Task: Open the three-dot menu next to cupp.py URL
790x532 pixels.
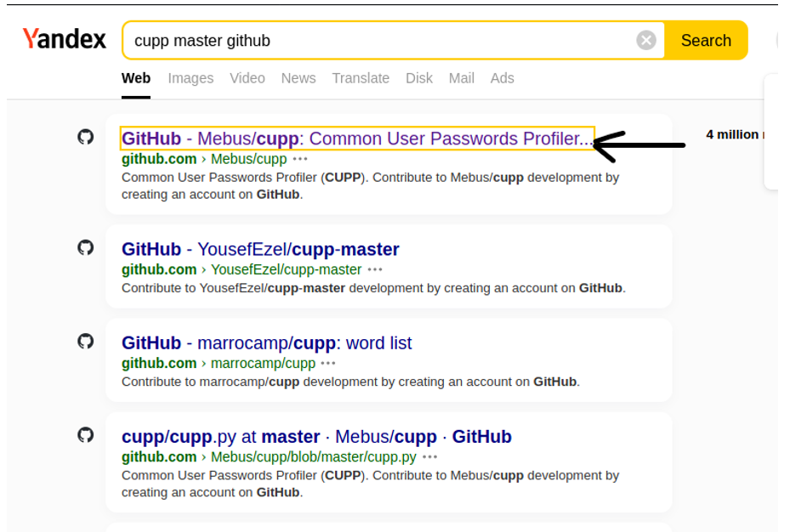Action: [x=429, y=457]
